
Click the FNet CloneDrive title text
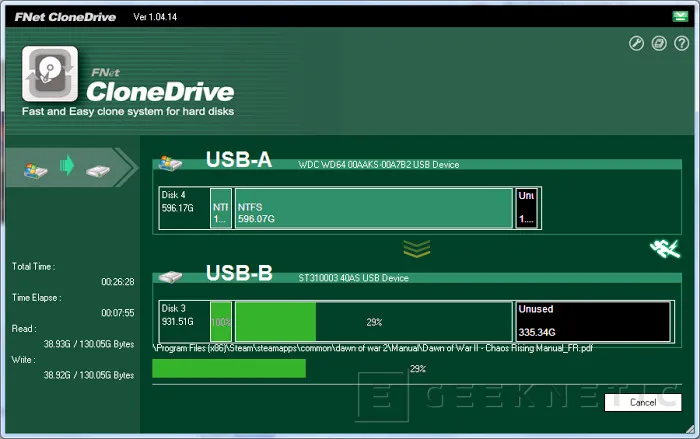click(65, 17)
